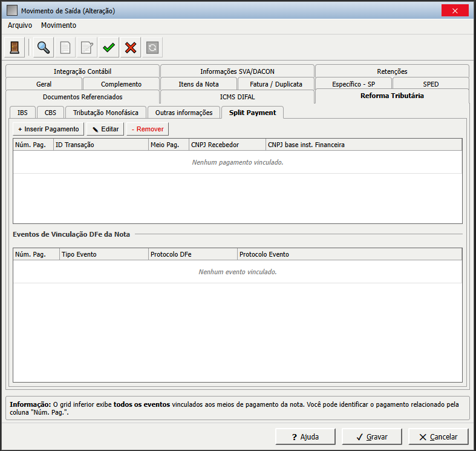The image size is (476, 451).
Task: Select the Split Payment sub-tab
Action: click(x=253, y=113)
